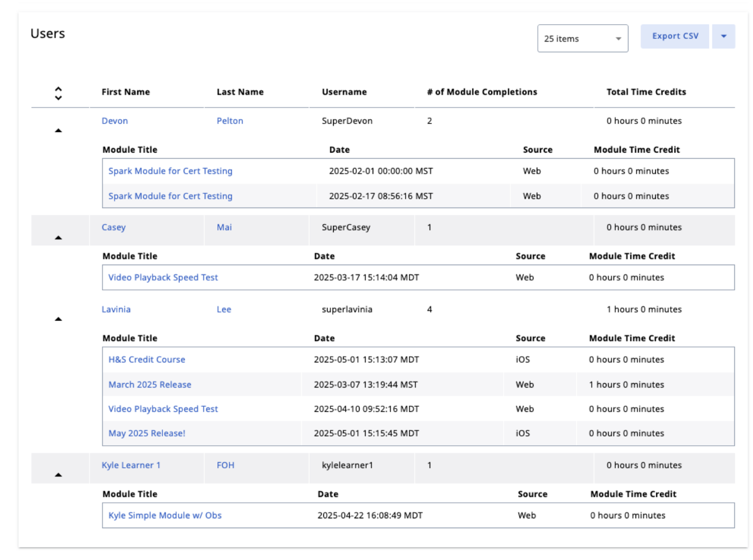Open Lavinia's Video Playback Speed Test link
This screenshot has width=753, height=560.
point(163,409)
